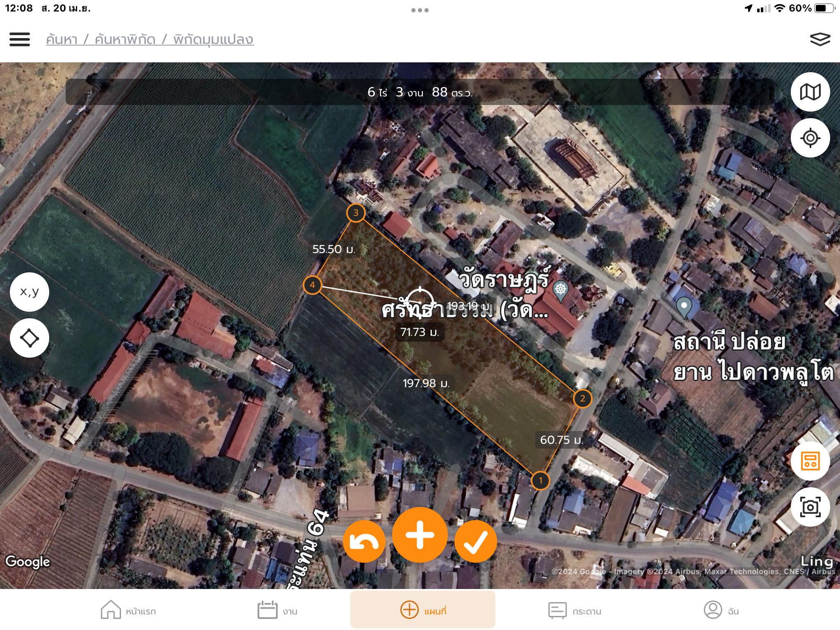
Task: Open the ฉัน profile tab
Action: [x=721, y=610]
